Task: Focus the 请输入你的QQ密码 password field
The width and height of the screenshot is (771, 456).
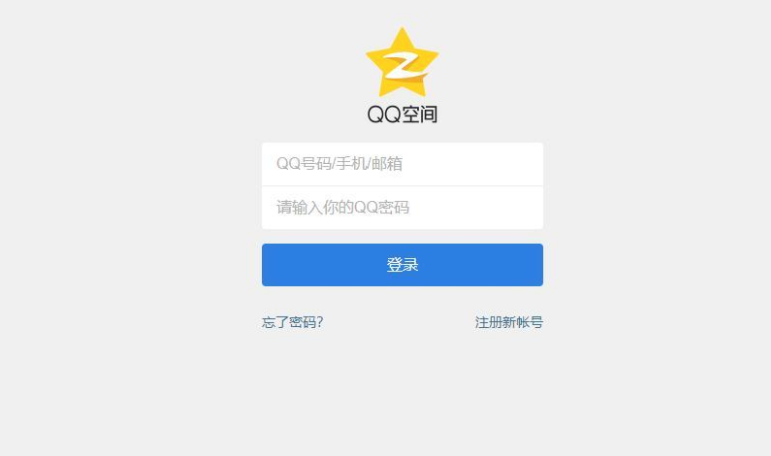Action: point(402,208)
